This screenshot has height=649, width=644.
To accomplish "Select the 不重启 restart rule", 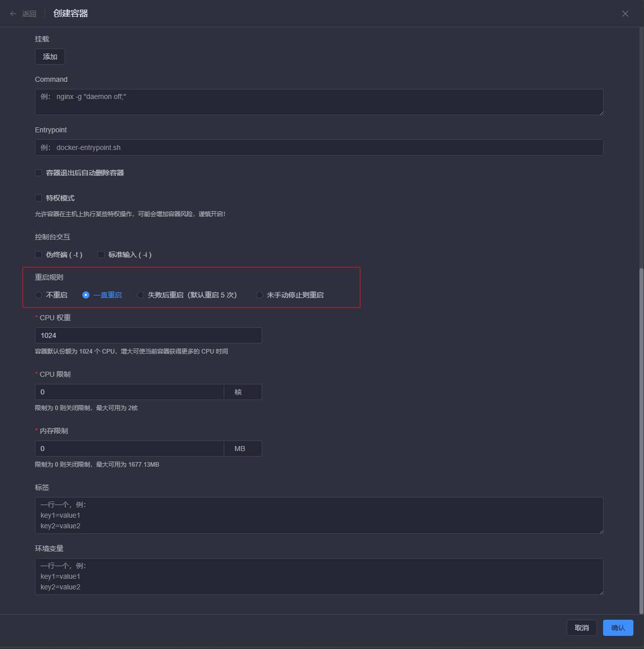I will pyautogui.click(x=38, y=295).
